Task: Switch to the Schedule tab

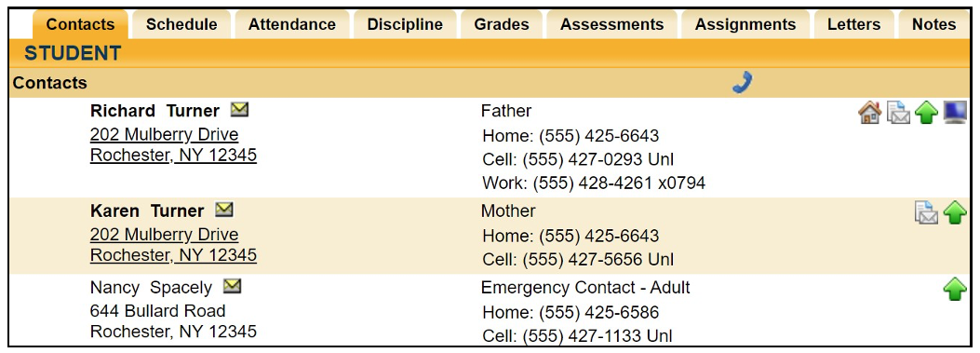Action: pos(181,24)
